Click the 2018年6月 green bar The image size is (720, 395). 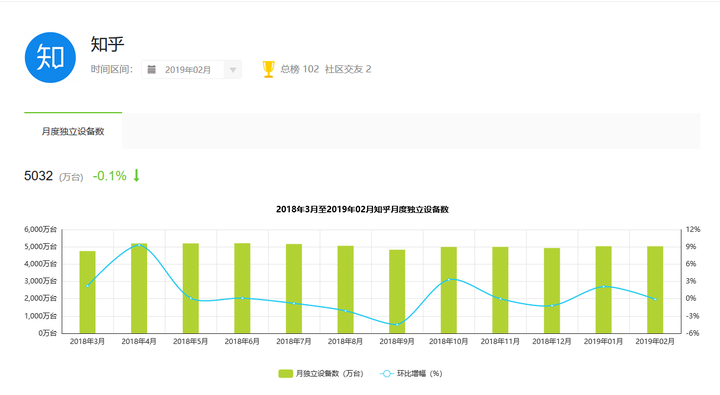click(242, 288)
